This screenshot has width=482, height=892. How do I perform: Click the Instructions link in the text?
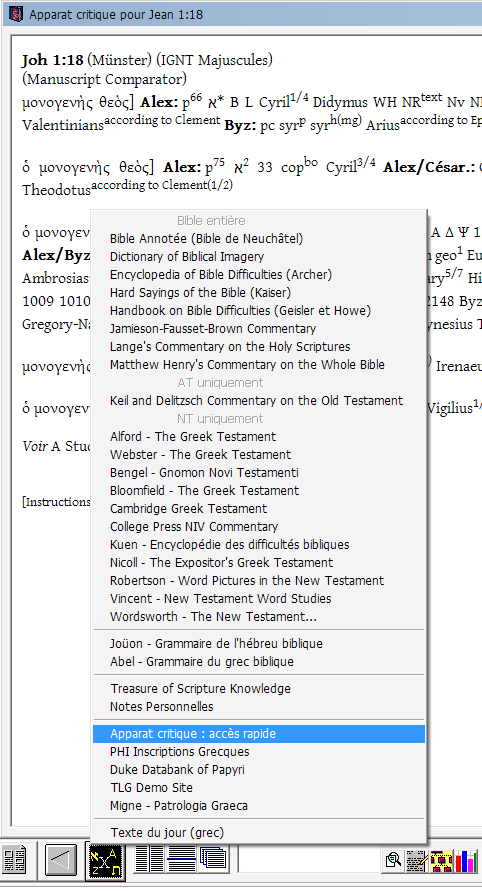57,502
